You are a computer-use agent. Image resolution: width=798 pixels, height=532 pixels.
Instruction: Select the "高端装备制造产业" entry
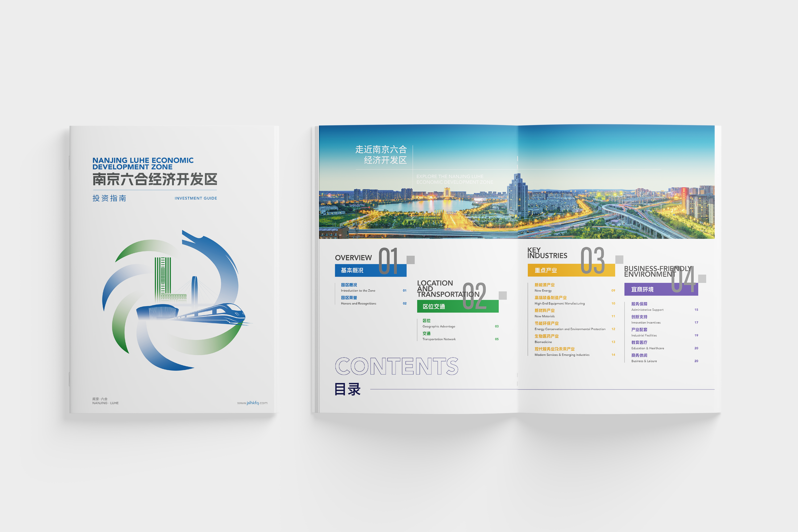(x=551, y=298)
